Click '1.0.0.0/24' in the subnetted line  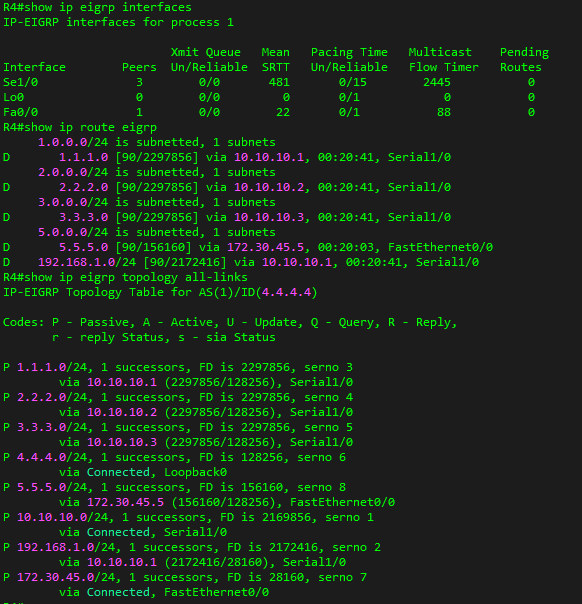pyautogui.click(x=73, y=143)
